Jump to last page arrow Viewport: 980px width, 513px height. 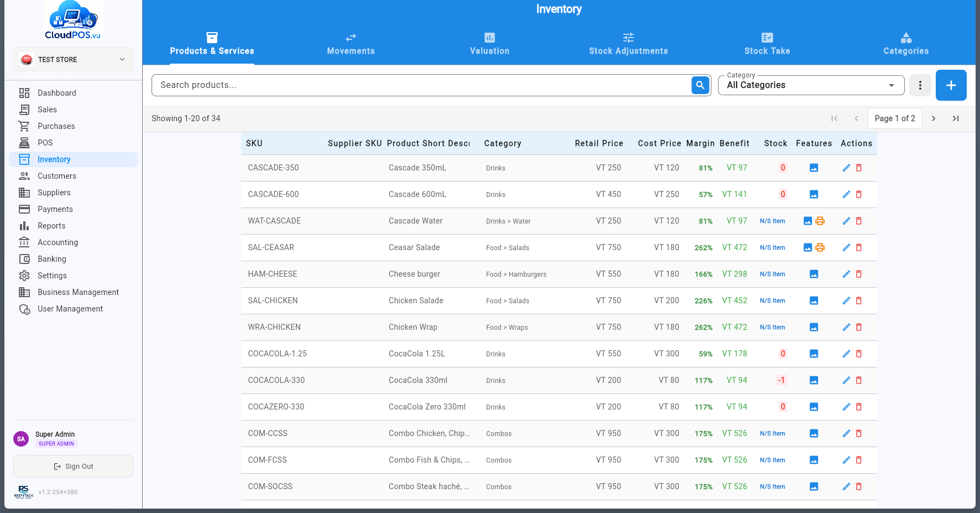[x=955, y=118]
